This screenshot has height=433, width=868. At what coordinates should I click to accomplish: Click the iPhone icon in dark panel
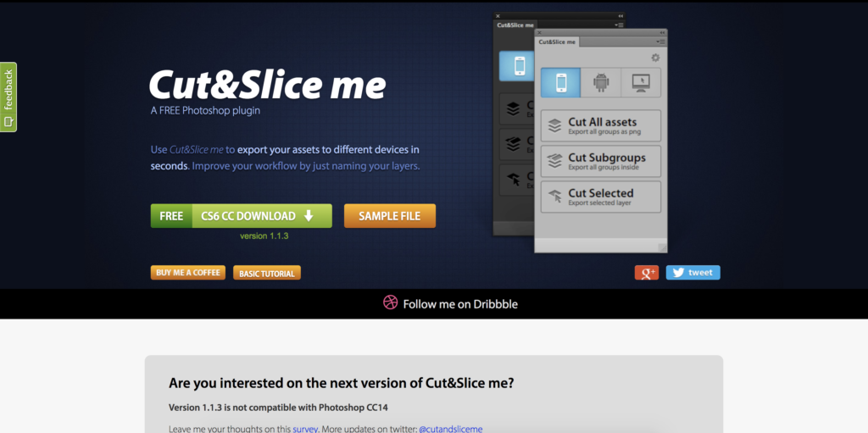click(515, 66)
